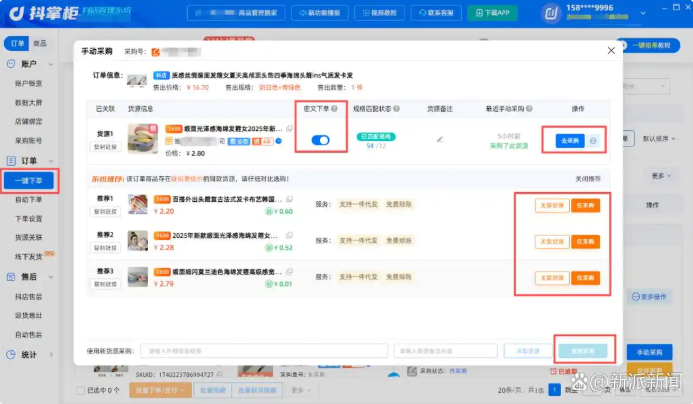The height and width of the screenshot is (404, 693).
Task: Click the speaker announcement toolbar button
Action: [x=320, y=13]
